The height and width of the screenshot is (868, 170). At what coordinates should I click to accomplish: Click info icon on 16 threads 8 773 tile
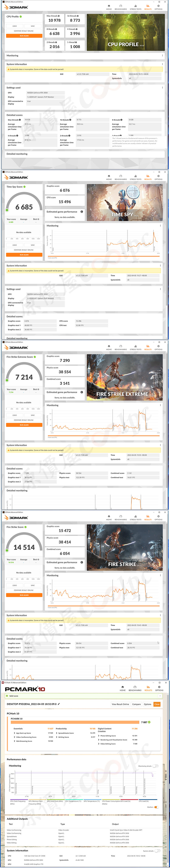tap(78, 16)
